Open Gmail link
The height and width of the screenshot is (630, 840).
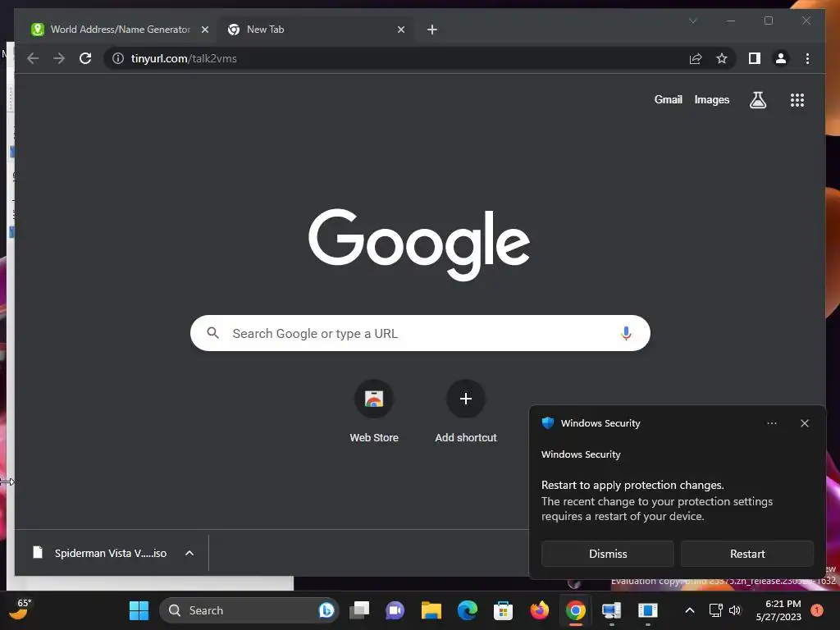(x=668, y=99)
